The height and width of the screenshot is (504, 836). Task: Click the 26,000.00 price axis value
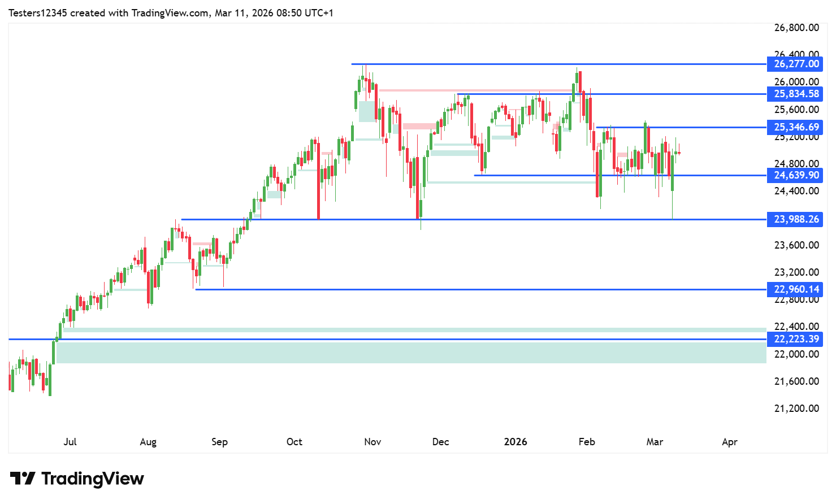[x=796, y=82]
